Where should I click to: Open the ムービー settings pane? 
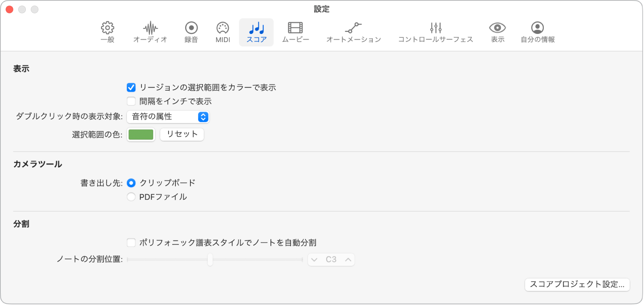click(295, 32)
